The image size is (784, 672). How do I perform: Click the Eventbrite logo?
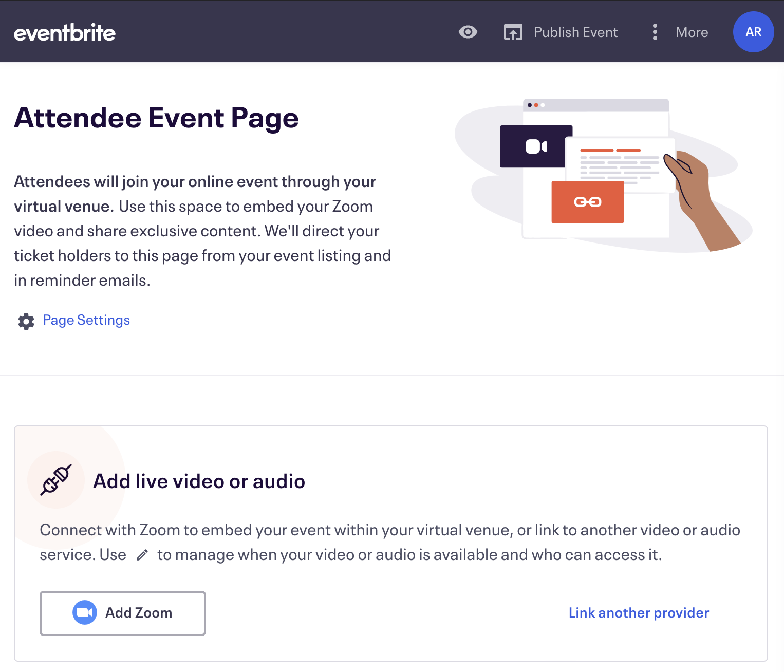click(65, 32)
